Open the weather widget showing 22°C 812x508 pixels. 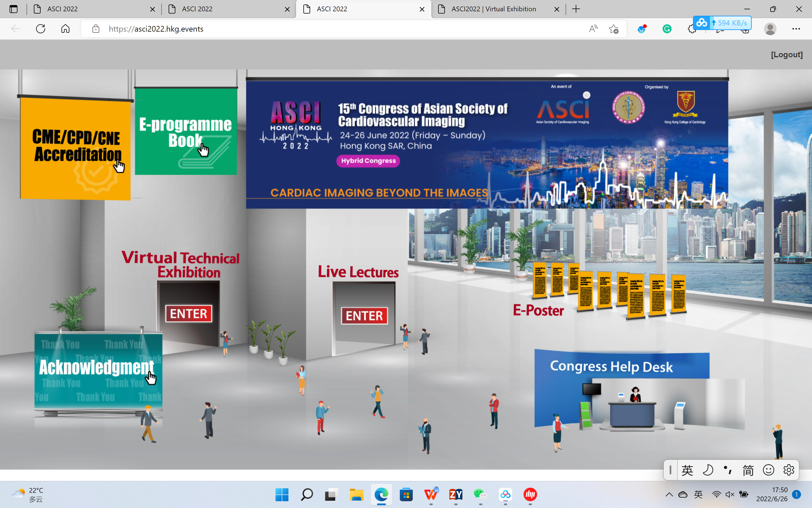pyautogui.click(x=28, y=494)
